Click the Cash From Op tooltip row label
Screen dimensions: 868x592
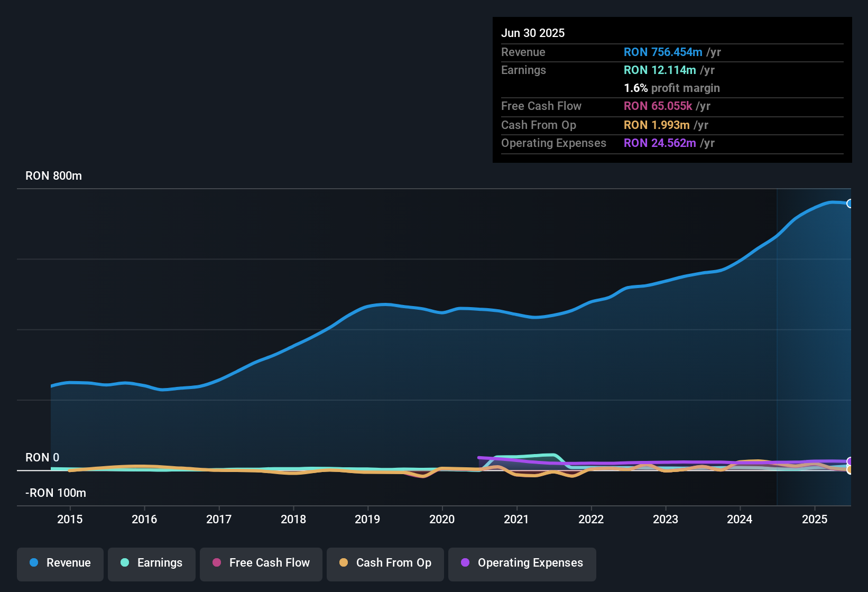coord(539,125)
